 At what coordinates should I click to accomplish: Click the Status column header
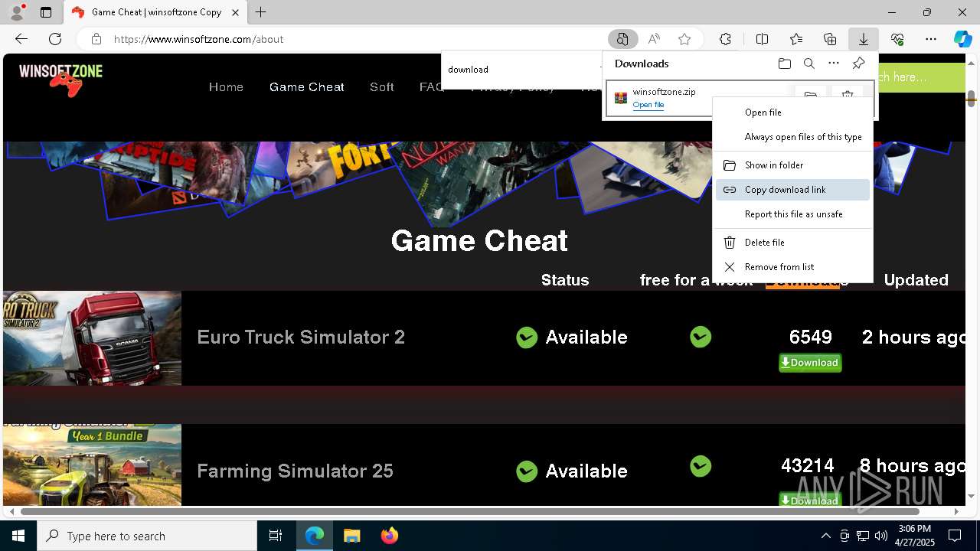565,280
